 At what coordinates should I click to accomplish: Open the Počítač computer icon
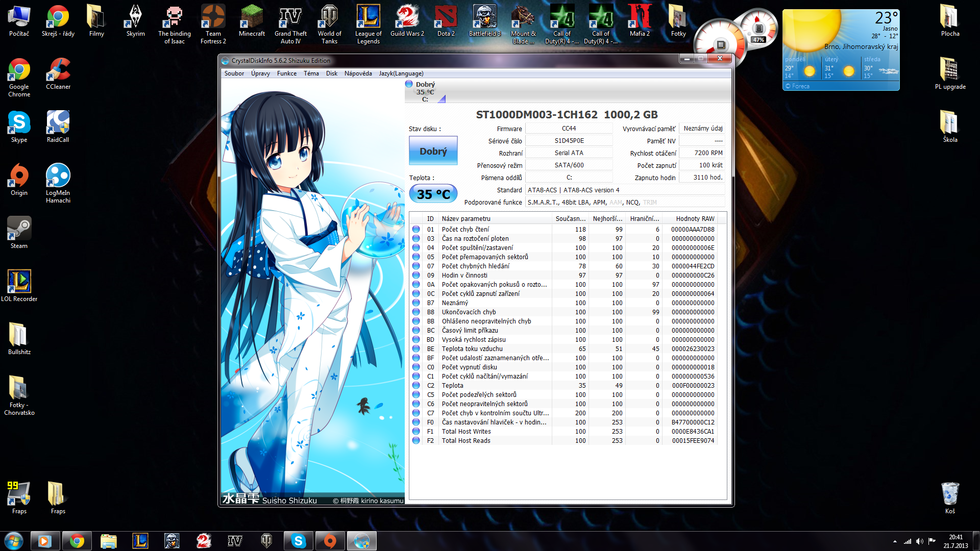19,21
